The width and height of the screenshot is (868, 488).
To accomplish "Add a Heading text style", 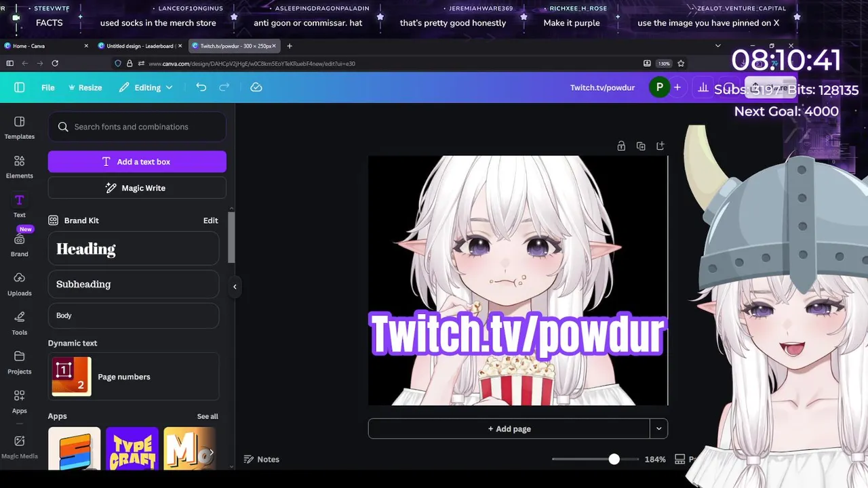I will pos(134,249).
